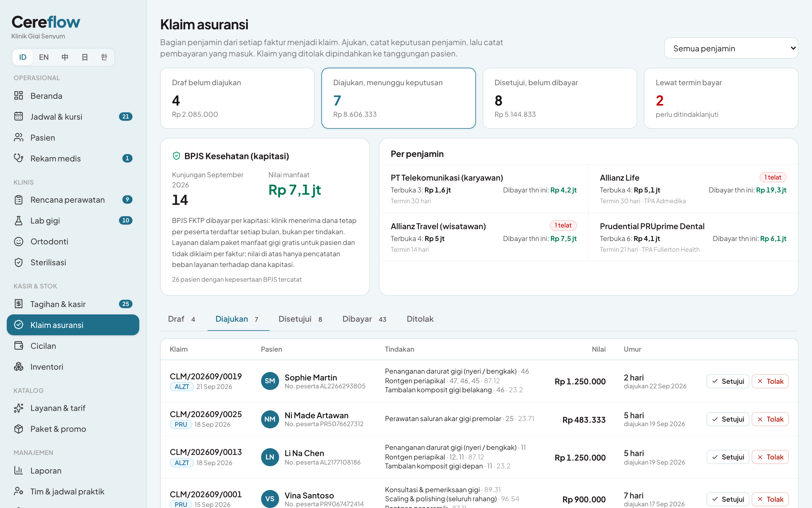The width and height of the screenshot is (812, 508).
Task: Click the 1 telat badge on Allianz Travel
Action: tap(563, 225)
